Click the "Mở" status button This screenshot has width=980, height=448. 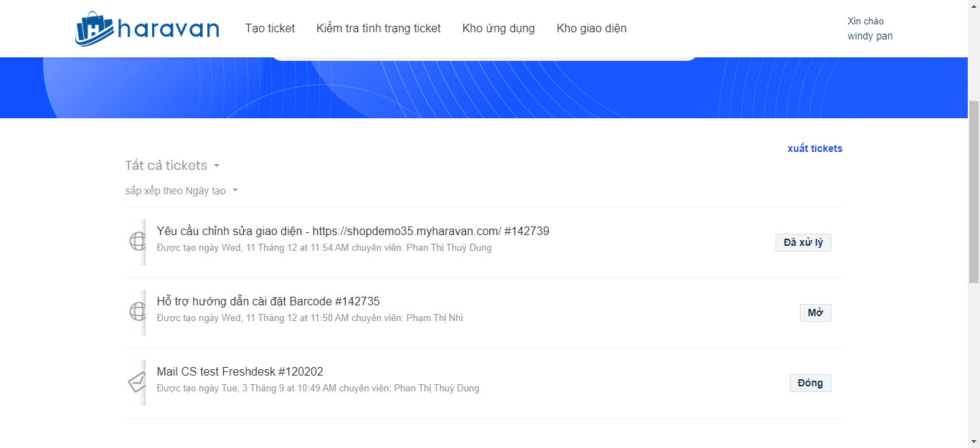click(815, 313)
